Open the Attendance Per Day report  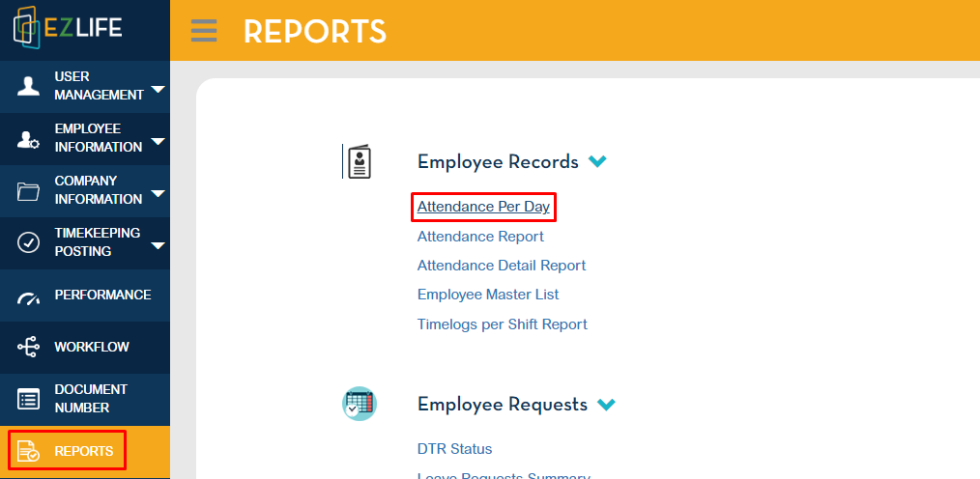coord(484,207)
